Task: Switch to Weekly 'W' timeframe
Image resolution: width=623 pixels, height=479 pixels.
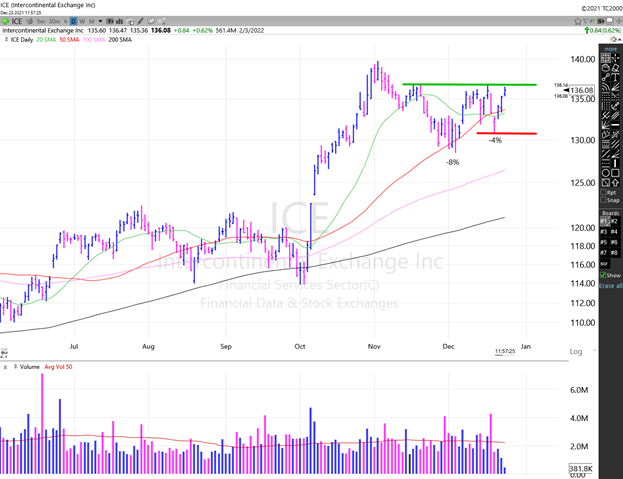Action: coord(82,21)
